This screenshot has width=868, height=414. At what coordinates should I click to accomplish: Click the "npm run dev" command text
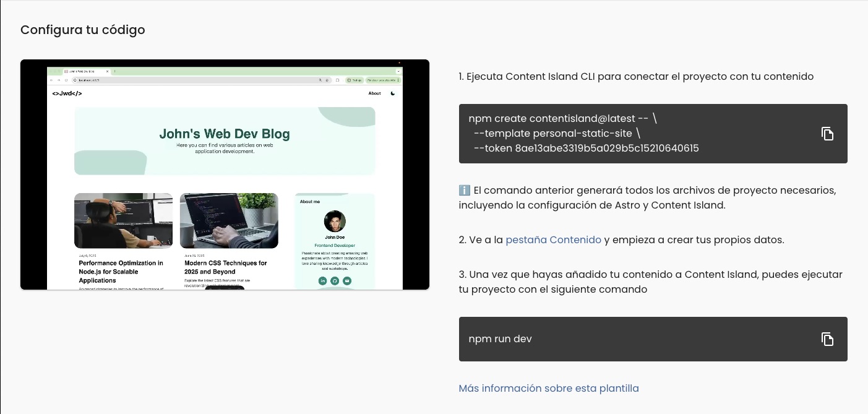(x=501, y=339)
